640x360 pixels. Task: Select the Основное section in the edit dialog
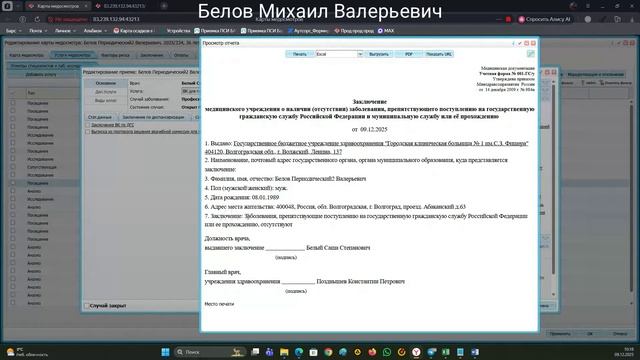tap(106, 83)
